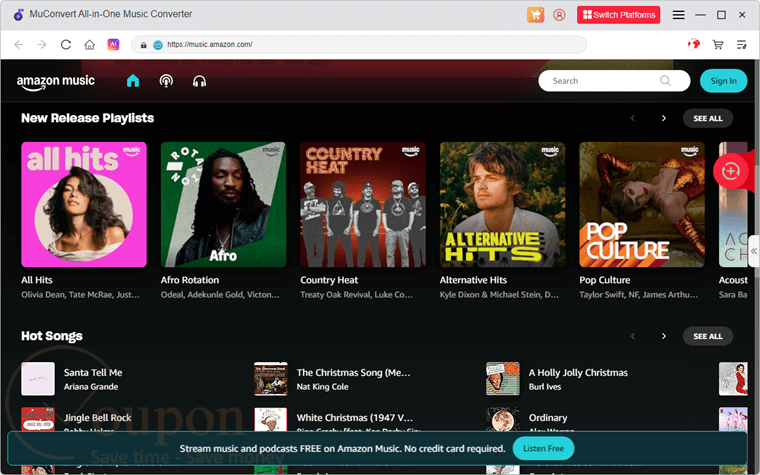Click the Alternative Hits playlist title
The image size is (760, 475).
tap(474, 280)
